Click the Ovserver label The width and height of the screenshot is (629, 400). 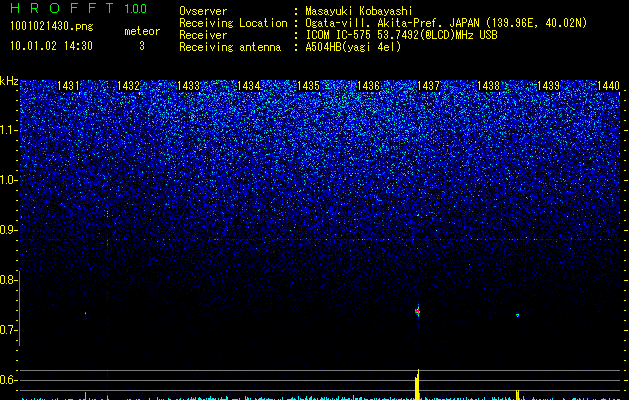(x=203, y=11)
